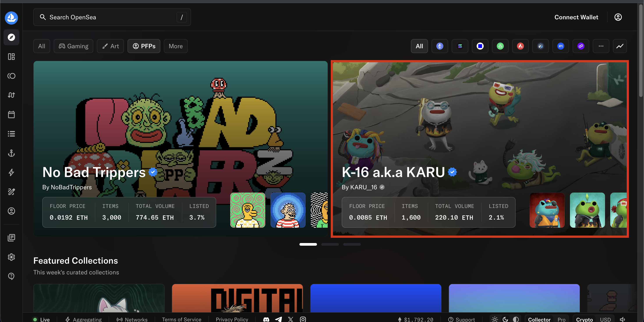Open Terms of Service link
The width and height of the screenshot is (644, 322).
tap(182, 319)
